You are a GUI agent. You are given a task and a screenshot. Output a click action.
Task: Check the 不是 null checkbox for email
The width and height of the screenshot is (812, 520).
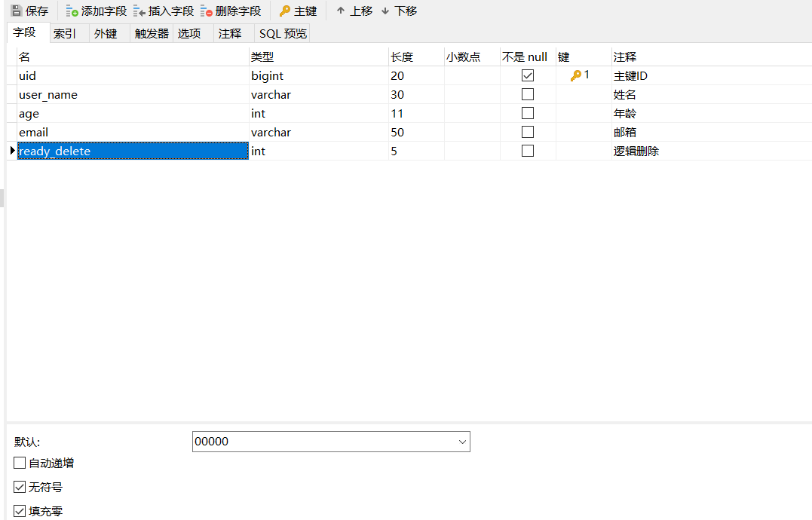[527, 131]
